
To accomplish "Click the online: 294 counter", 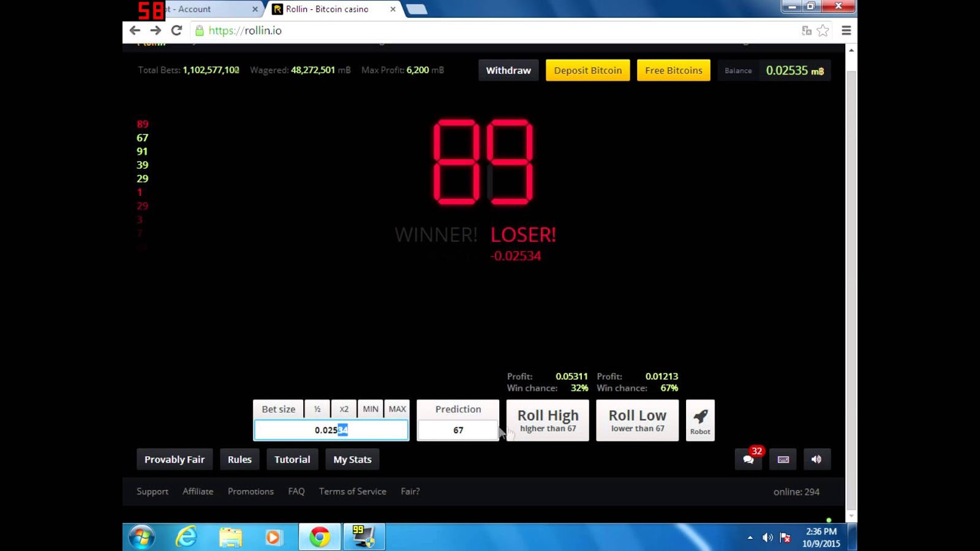I will [x=796, y=492].
